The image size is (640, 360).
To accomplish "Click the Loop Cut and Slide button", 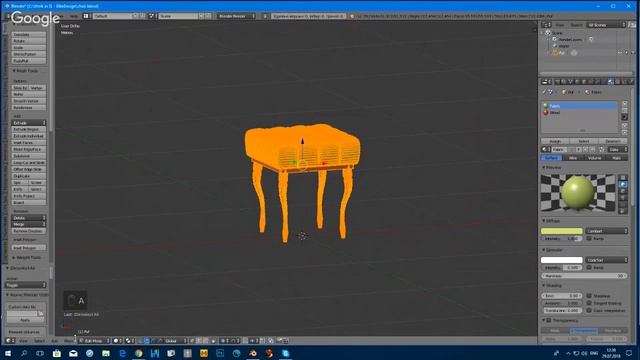I will pyautogui.click(x=29, y=162).
